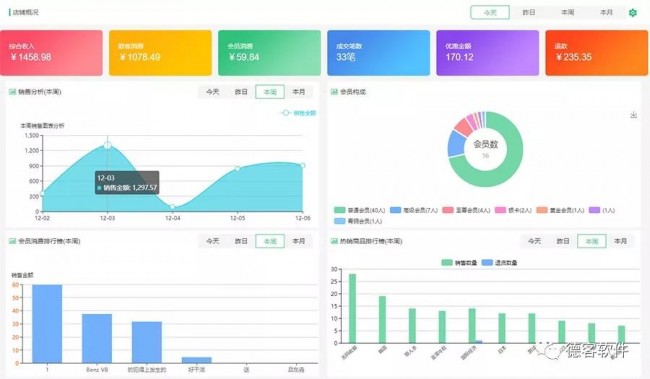Screen dimensions: 650x379
Task: Click the download icon in member composition panel
Action: [x=633, y=114]
